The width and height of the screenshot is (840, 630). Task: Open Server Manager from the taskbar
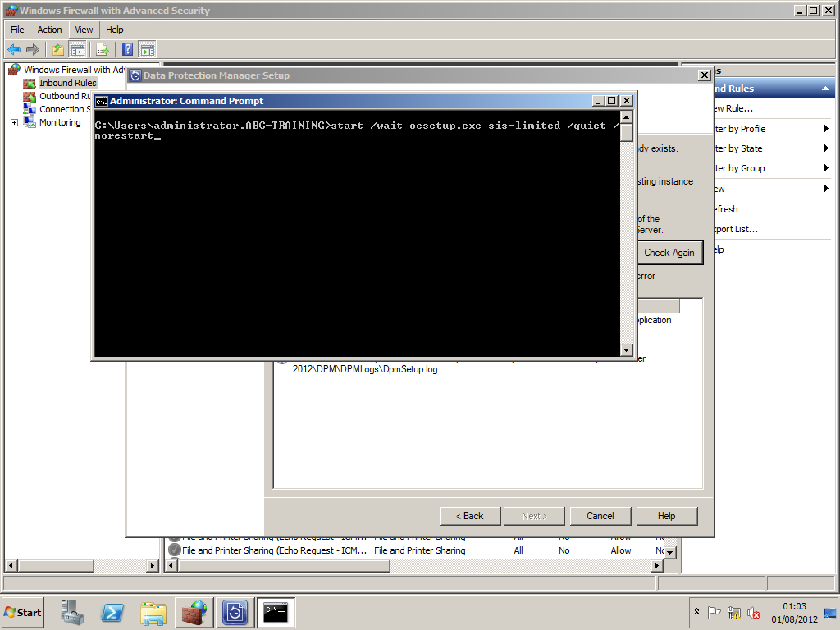click(x=72, y=612)
